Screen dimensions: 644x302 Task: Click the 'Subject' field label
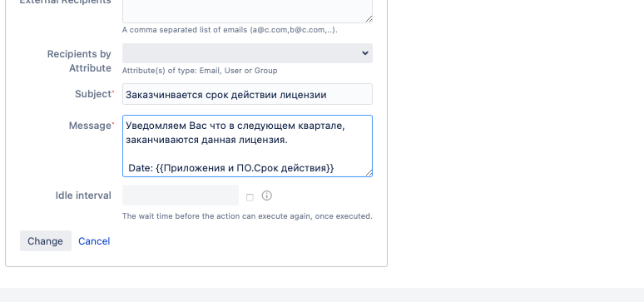pyautogui.click(x=93, y=94)
